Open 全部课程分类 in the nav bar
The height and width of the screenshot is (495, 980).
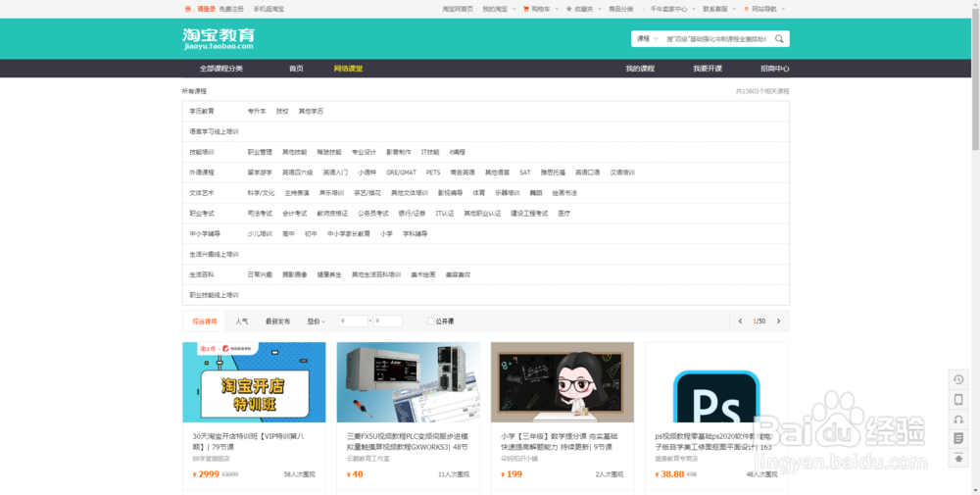pyautogui.click(x=221, y=69)
